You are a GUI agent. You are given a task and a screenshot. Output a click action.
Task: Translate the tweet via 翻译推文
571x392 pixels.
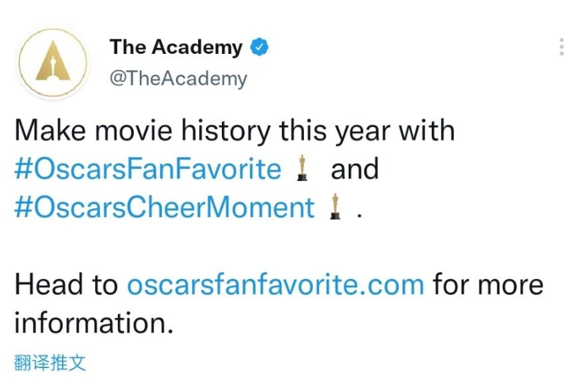(50, 363)
